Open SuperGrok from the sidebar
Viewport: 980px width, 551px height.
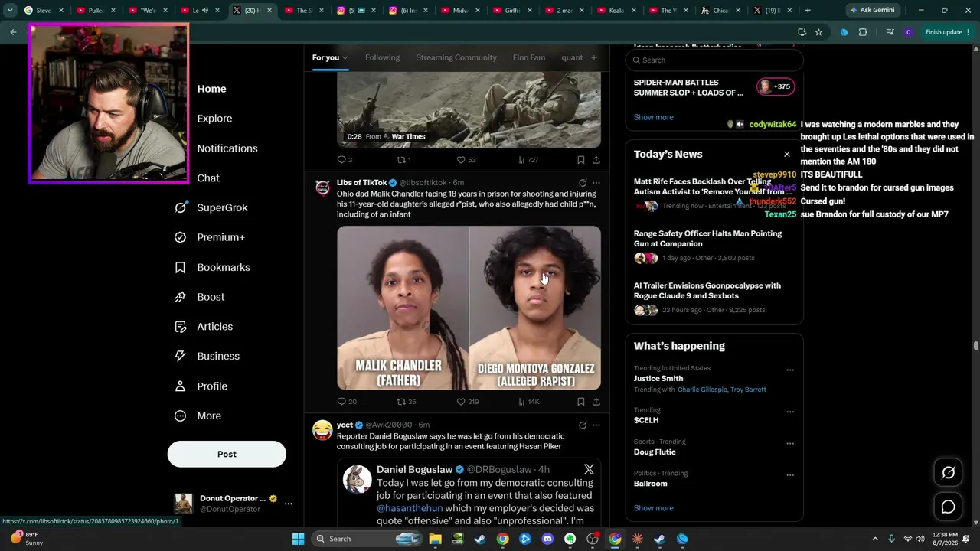[x=211, y=207]
